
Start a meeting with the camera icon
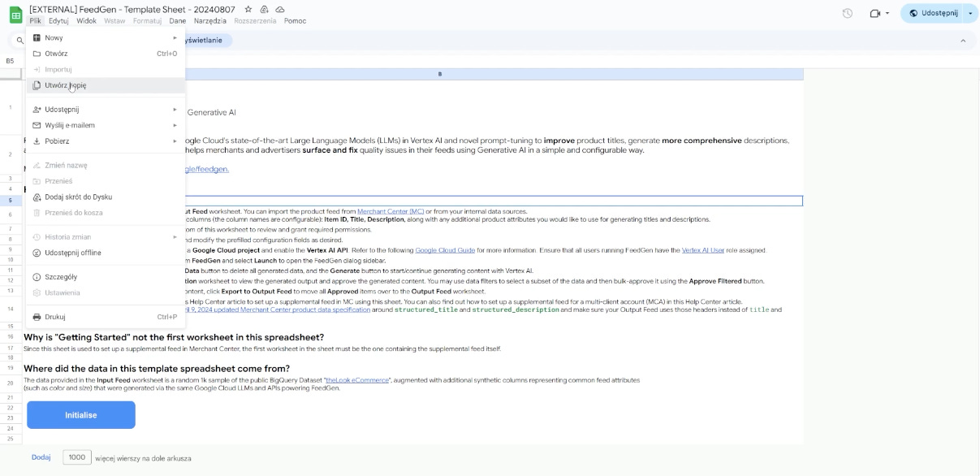875,14
